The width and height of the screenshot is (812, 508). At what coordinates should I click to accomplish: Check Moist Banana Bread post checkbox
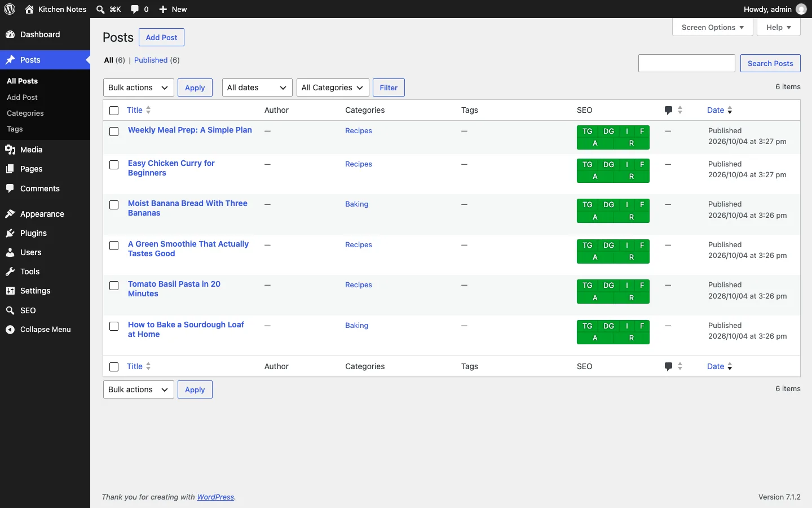pos(114,205)
